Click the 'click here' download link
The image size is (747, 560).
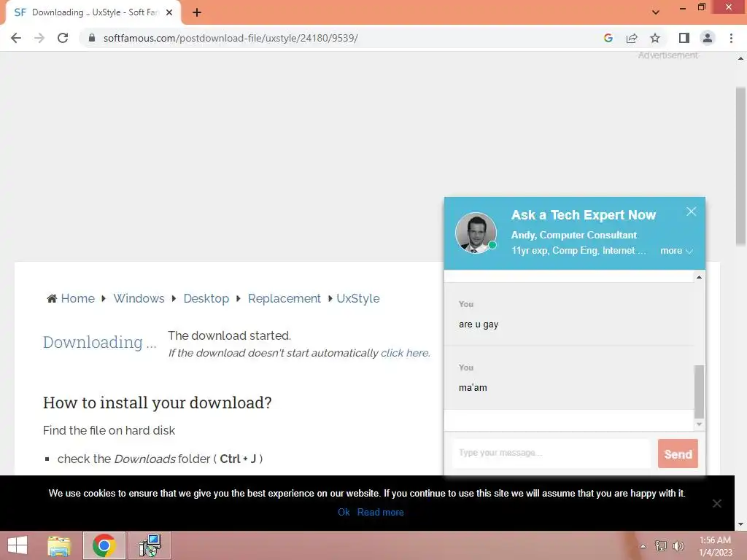405,353
